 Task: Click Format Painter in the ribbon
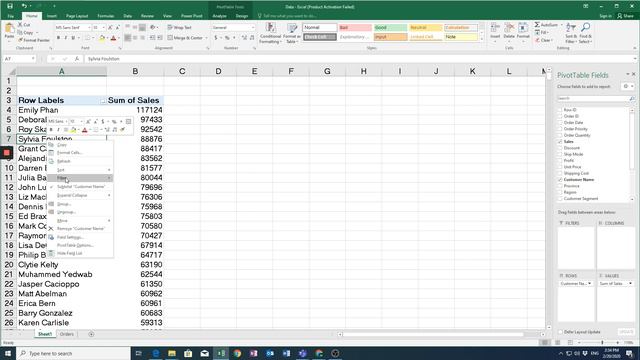[x=34, y=40]
